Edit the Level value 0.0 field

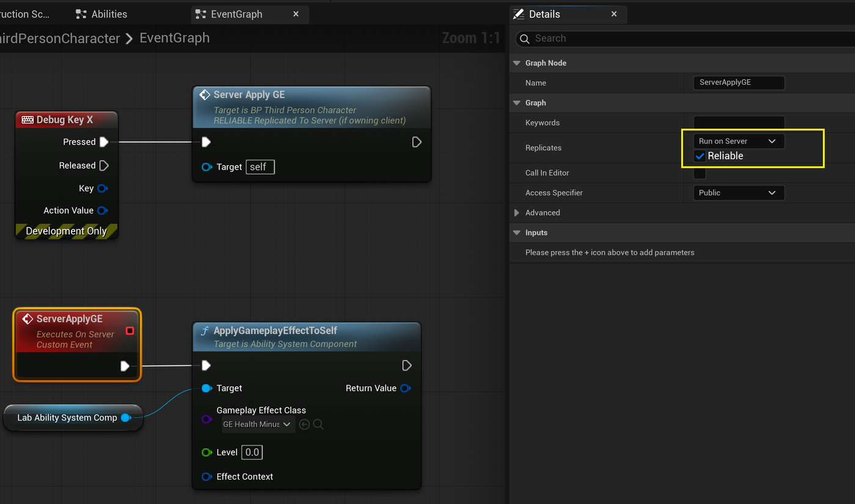252,452
